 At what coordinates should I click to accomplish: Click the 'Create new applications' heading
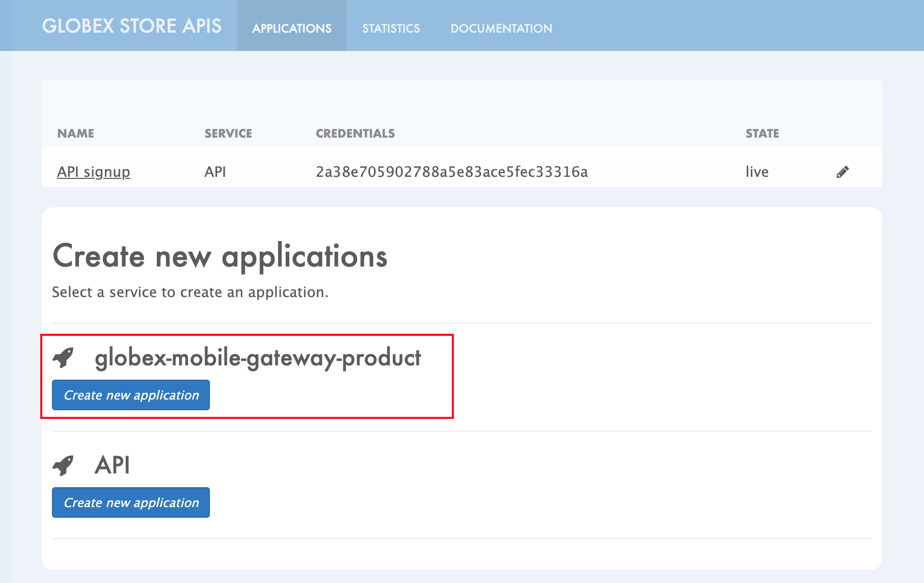pos(220,256)
